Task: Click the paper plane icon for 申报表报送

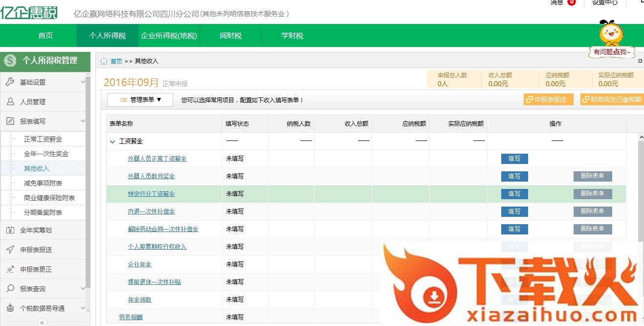Action: coord(10,250)
